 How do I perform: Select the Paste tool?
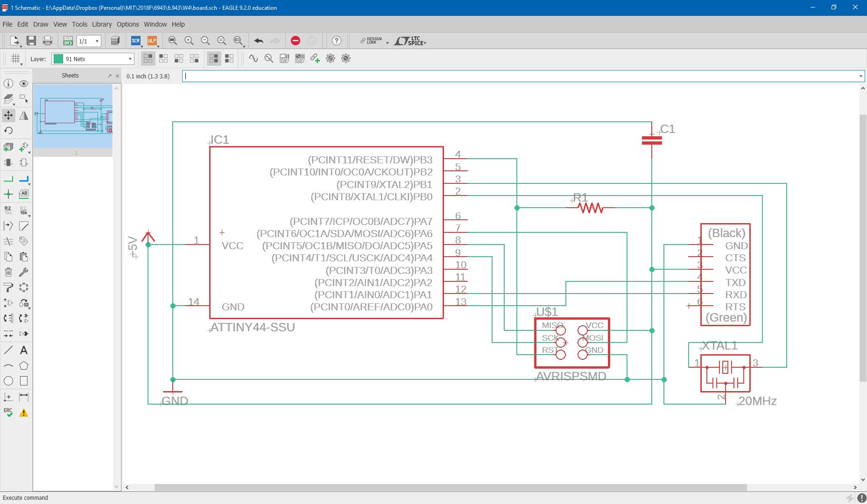click(x=24, y=257)
